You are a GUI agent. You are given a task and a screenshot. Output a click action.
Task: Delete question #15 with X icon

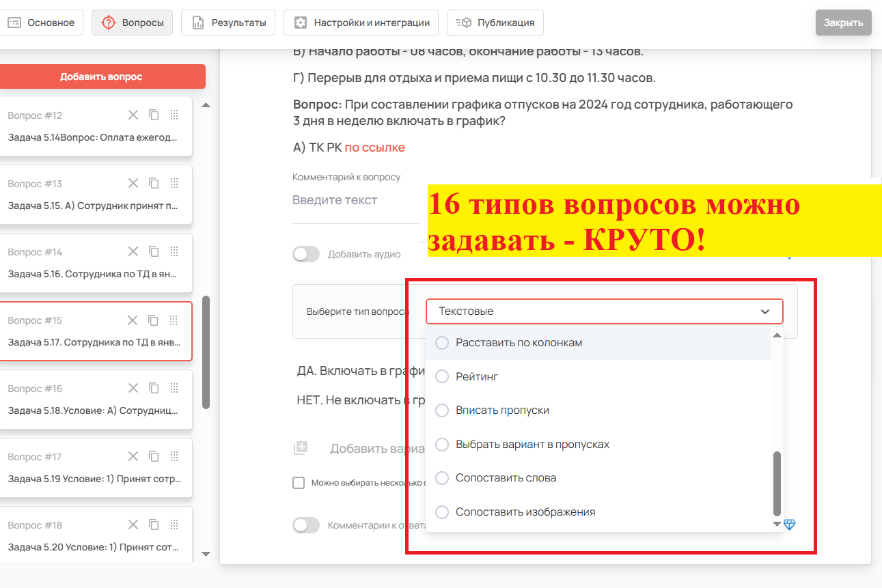pyautogui.click(x=133, y=320)
